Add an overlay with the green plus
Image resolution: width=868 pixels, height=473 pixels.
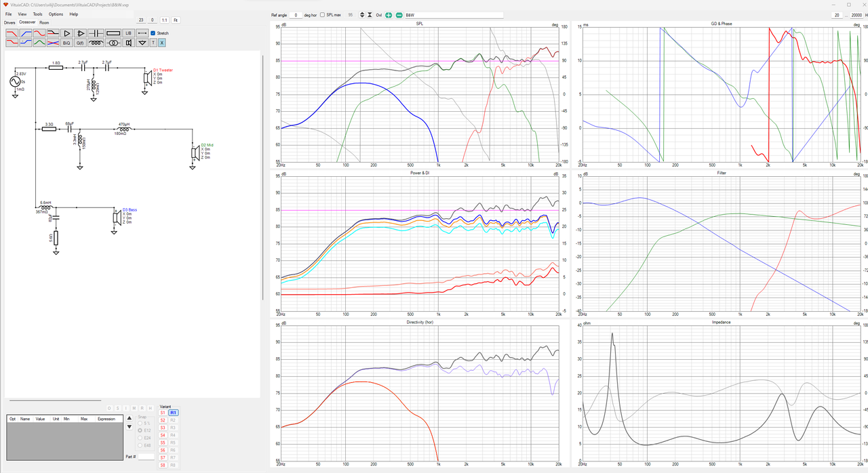point(389,15)
